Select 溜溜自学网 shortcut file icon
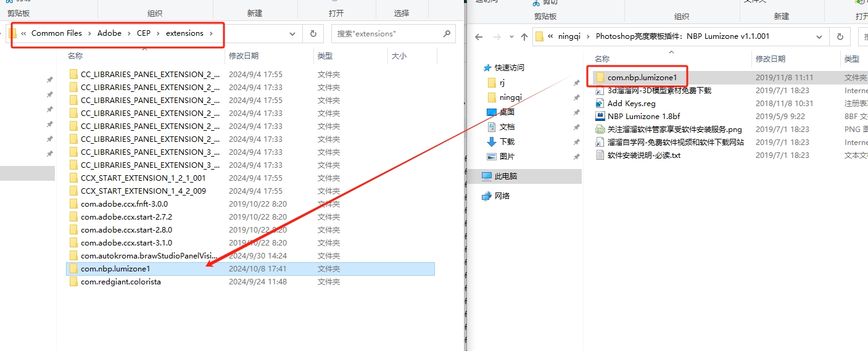The image size is (868, 351). [600, 142]
